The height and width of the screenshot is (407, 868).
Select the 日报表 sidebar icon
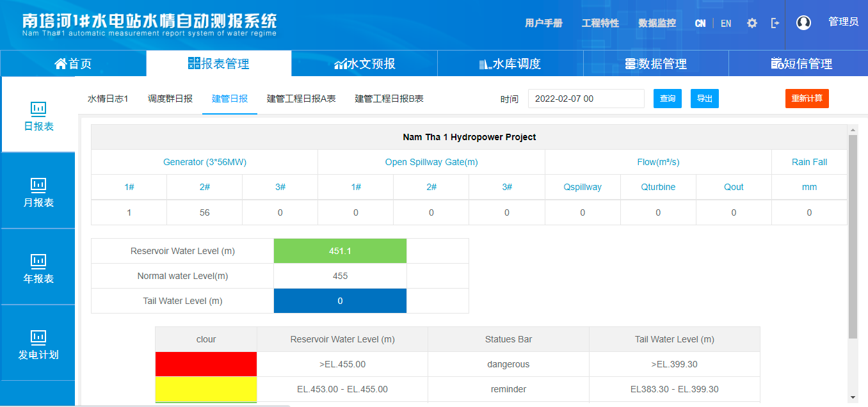(x=38, y=108)
